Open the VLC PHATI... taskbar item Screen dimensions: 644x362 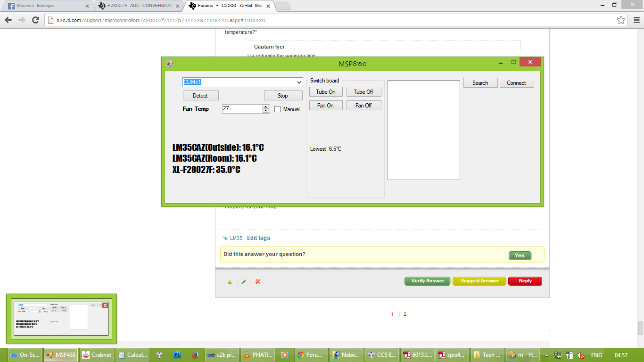click(x=258, y=355)
